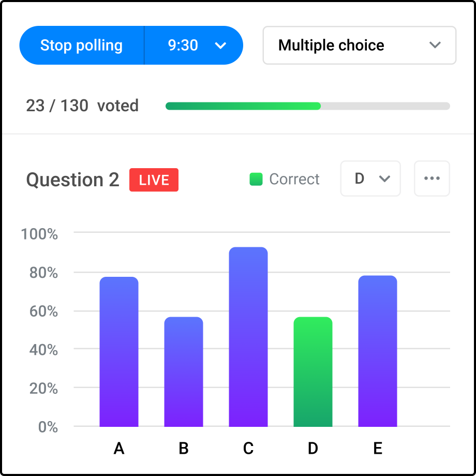
Task: Click the 23 / 130 voted count
Action: coord(82,106)
